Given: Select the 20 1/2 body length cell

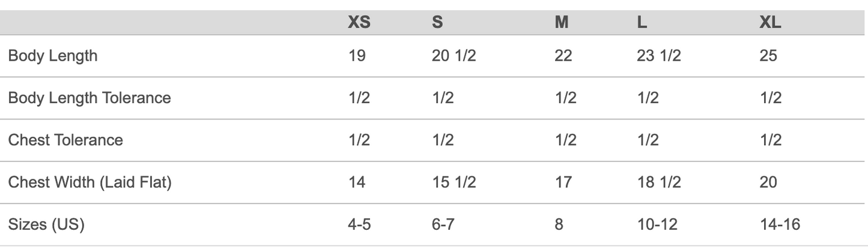Looking at the screenshot, I should pos(454,56).
